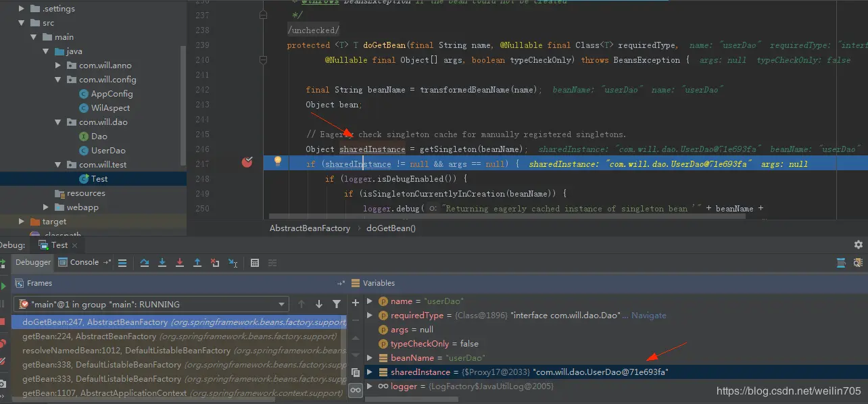
Task: Click the camera thread dump icon
Action: (3, 384)
